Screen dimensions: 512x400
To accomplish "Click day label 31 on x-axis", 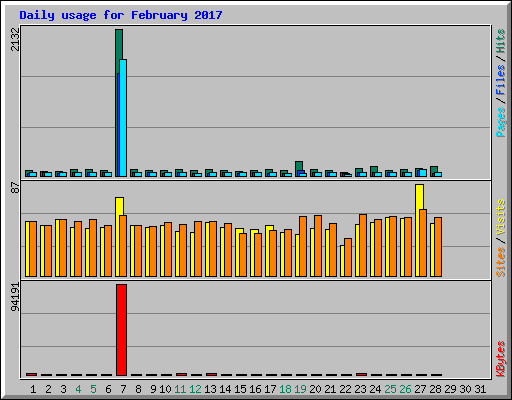I will (x=480, y=389).
